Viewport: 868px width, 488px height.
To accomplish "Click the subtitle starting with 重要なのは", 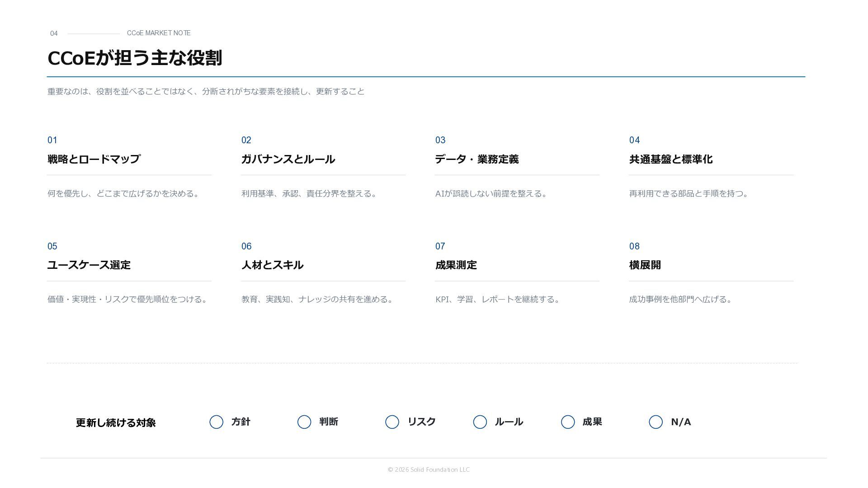I will click(206, 91).
